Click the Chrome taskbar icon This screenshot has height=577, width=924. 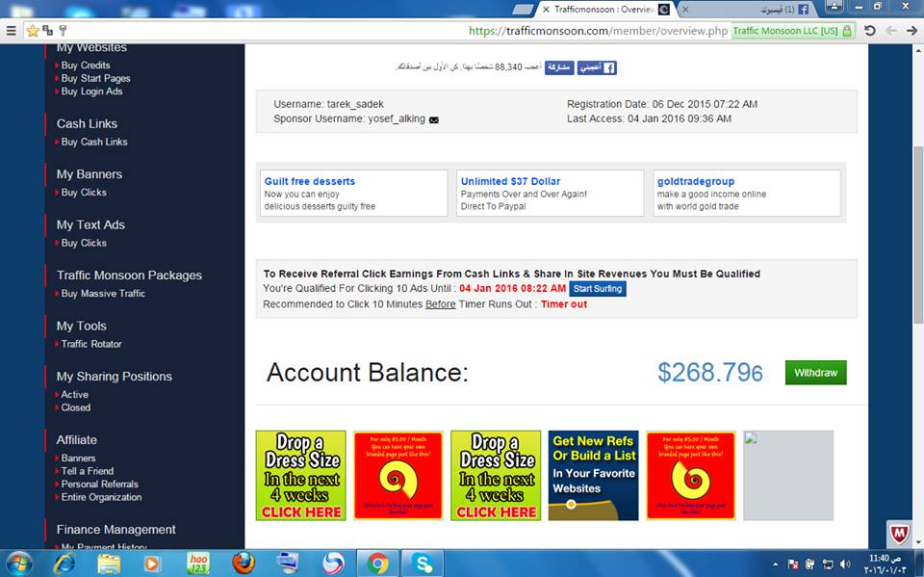[x=377, y=564]
